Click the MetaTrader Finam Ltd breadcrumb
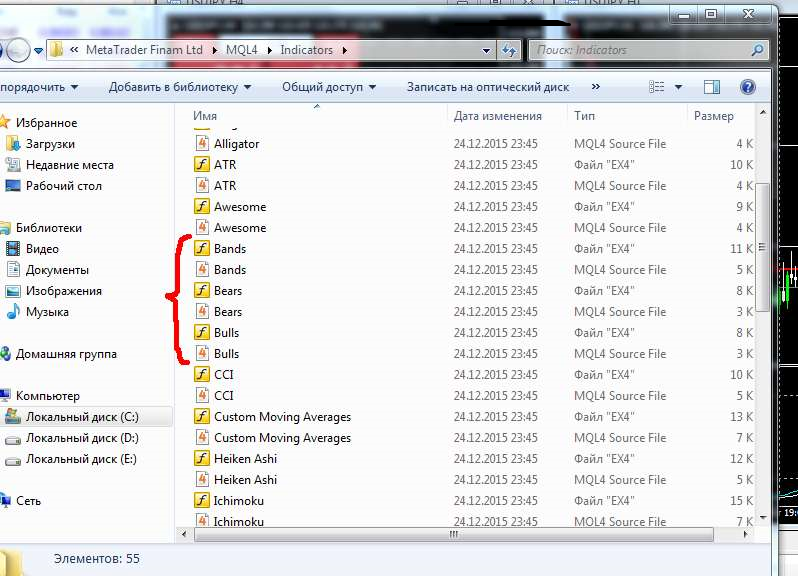The width and height of the screenshot is (798, 576). click(x=144, y=50)
